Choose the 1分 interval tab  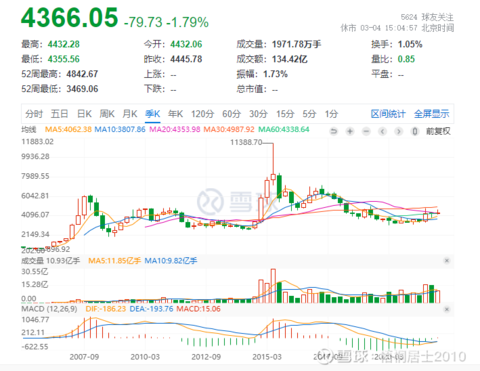click(331, 114)
